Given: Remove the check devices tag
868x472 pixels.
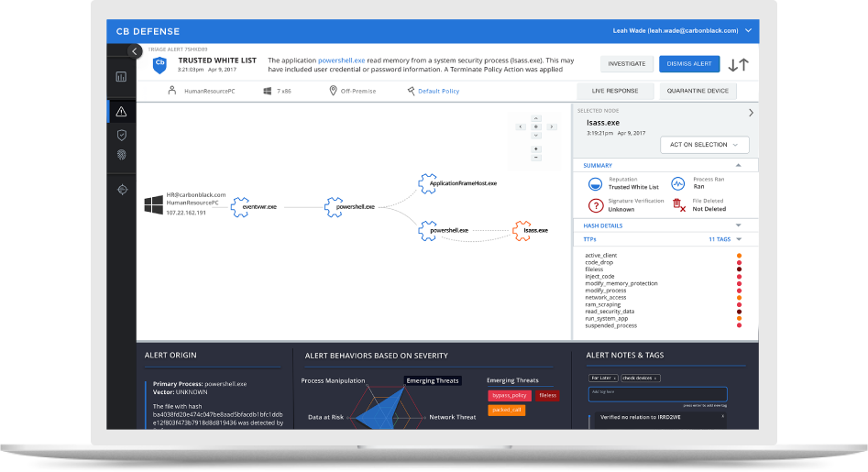Looking at the screenshot, I should pyautogui.click(x=655, y=379).
